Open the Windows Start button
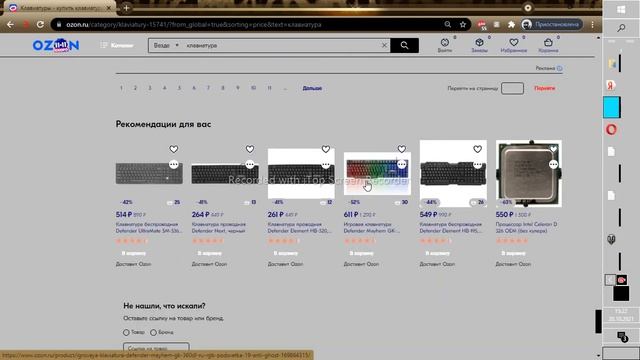Screen dimensions: 640x360 click(621, 9)
